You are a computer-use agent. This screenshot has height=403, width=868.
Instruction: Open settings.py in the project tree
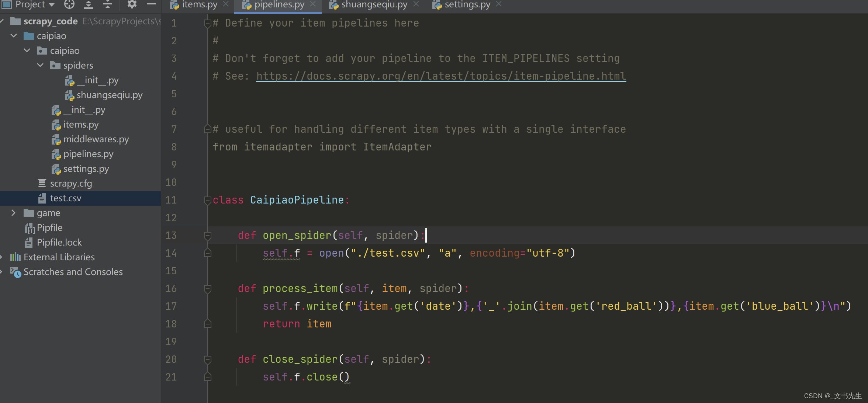point(86,169)
